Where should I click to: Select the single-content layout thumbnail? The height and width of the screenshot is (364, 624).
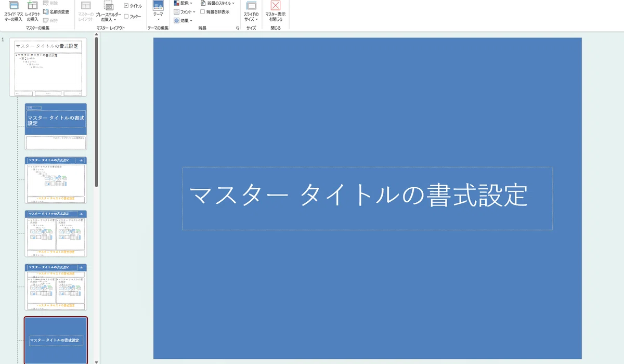pos(56,180)
